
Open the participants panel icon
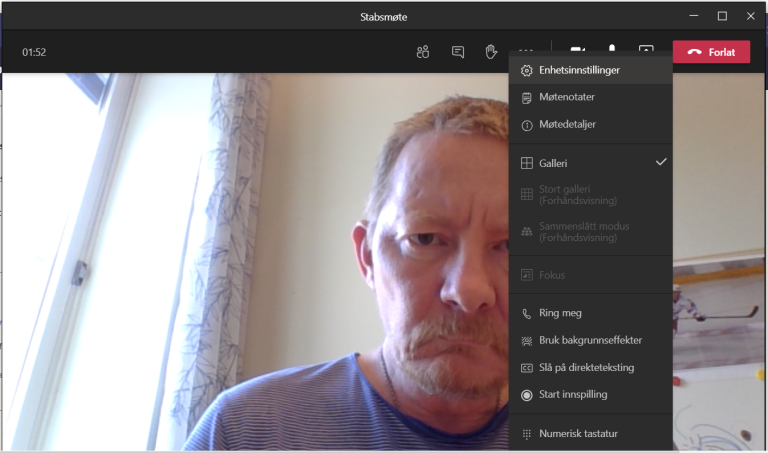point(423,52)
